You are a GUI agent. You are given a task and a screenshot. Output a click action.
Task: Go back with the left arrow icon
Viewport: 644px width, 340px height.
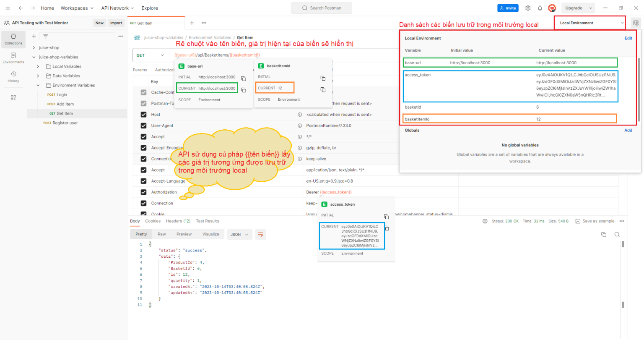point(21,8)
